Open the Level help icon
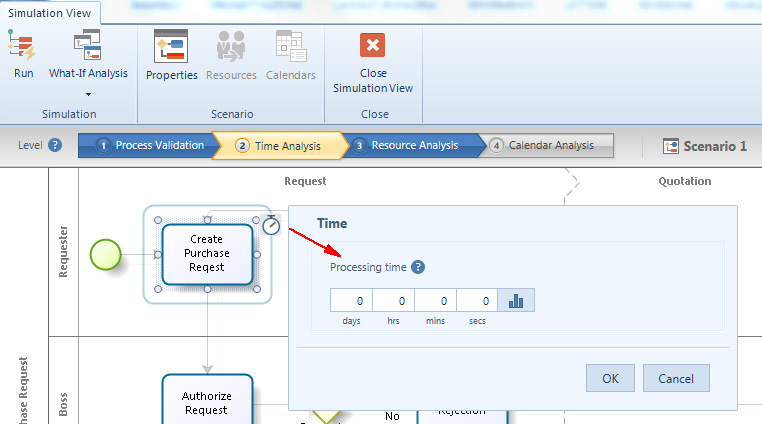Screen dimensions: 762x424 pyautogui.click(x=55, y=145)
